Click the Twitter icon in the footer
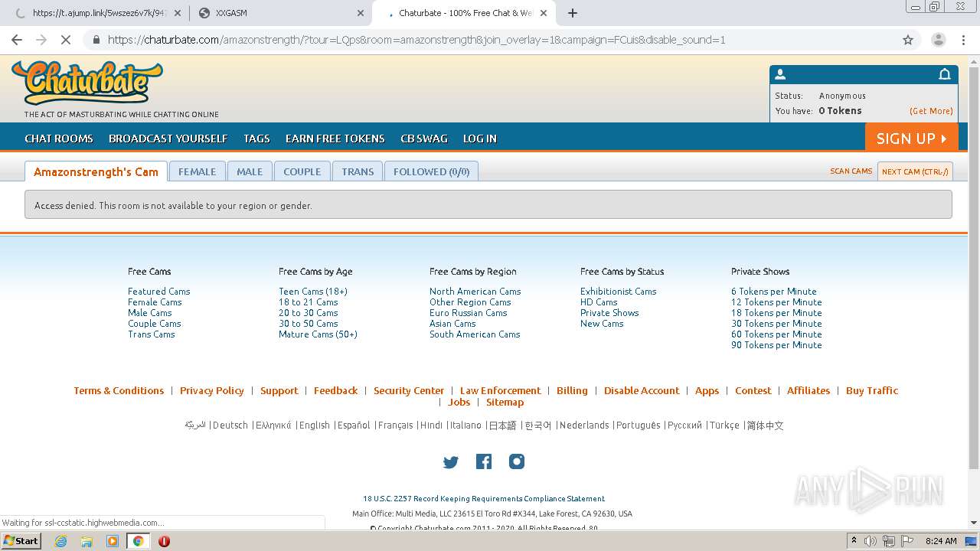980x551 pixels. tap(450, 462)
